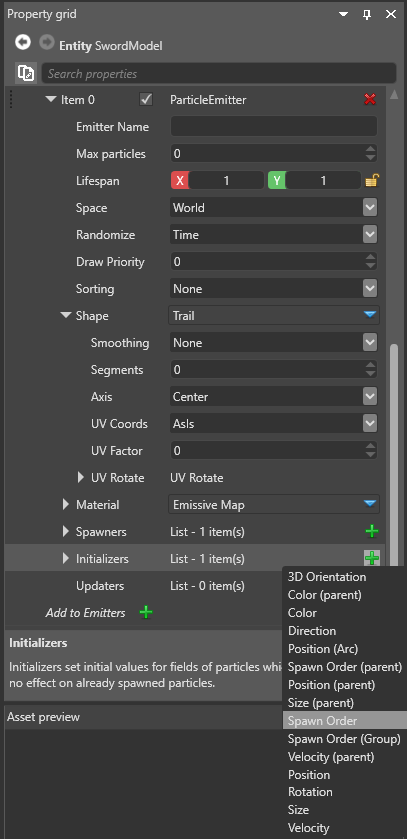Go forward to the next entity selection
This screenshot has width=407, height=839.
[47, 42]
